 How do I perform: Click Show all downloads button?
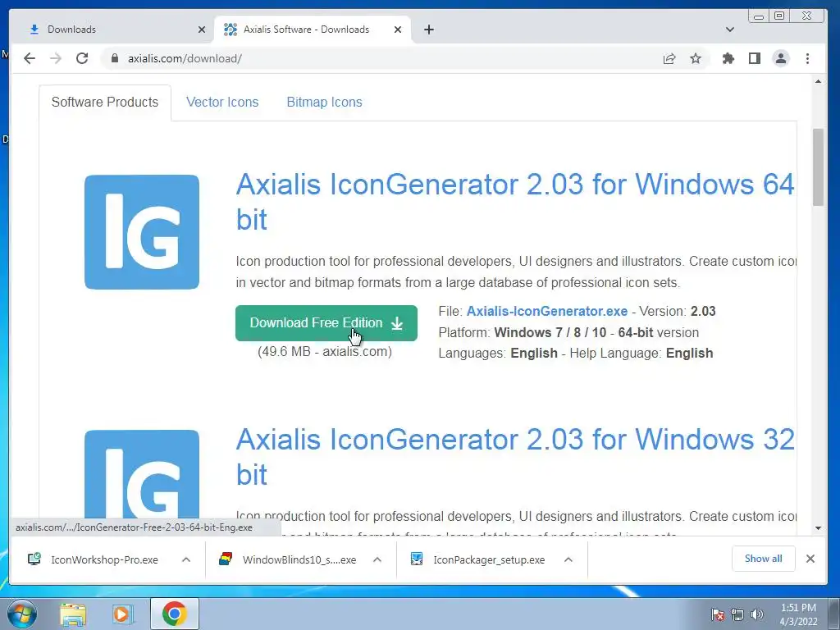click(764, 559)
